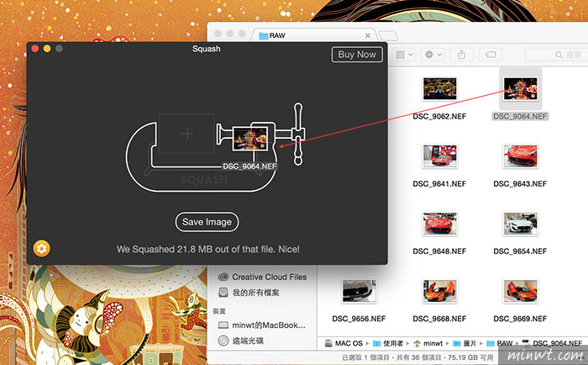
Task: Select the DSC_9062.NEF thumbnail
Action: (x=439, y=88)
